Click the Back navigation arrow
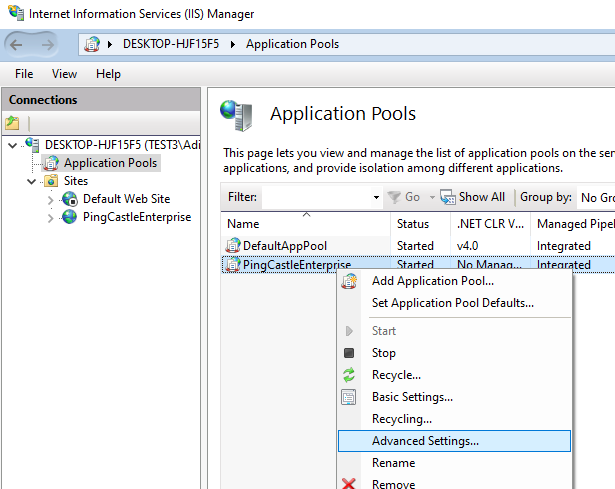The width and height of the screenshot is (615, 489). point(16,45)
